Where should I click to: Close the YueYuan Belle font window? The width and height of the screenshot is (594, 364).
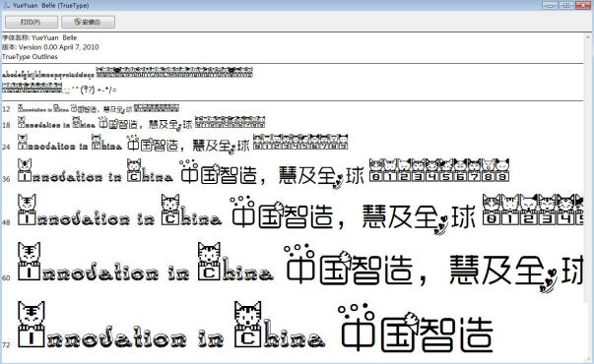pyautogui.click(x=583, y=5)
